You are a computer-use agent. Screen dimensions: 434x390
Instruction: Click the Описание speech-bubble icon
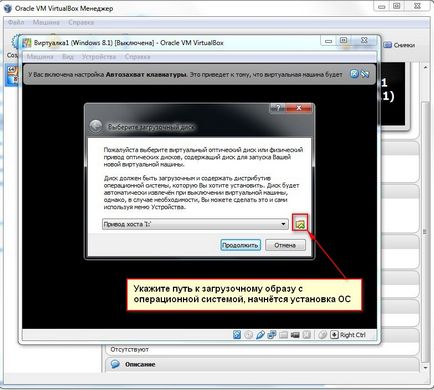[115, 364]
